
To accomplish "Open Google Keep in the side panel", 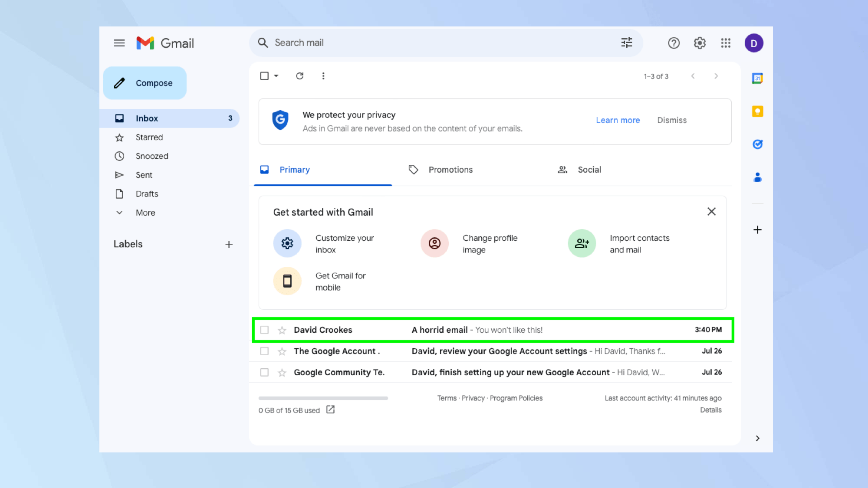I will tap(757, 111).
